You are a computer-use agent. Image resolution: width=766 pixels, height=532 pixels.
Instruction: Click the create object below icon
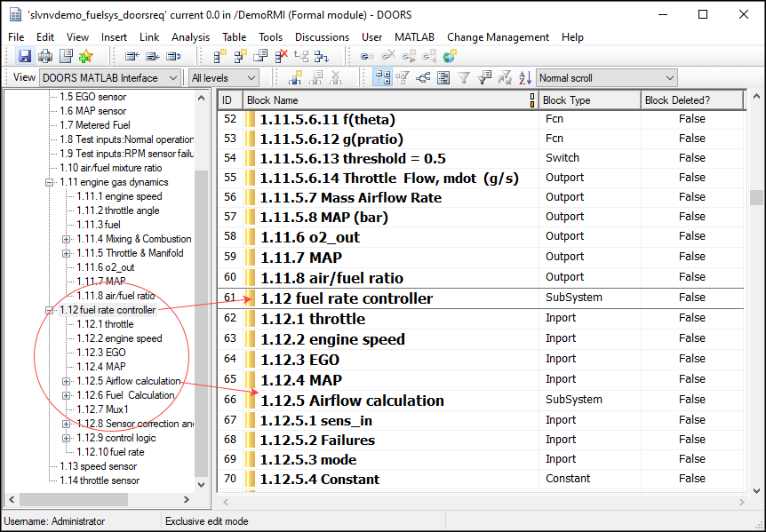click(x=240, y=57)
